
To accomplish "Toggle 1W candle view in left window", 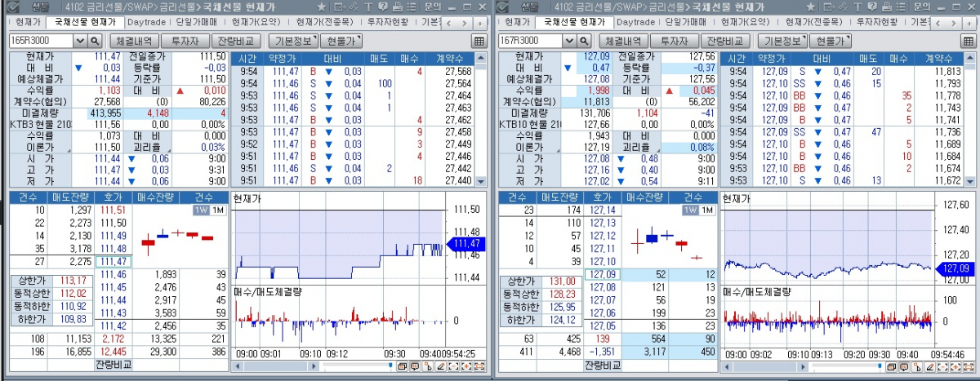I will click(200, 210).
